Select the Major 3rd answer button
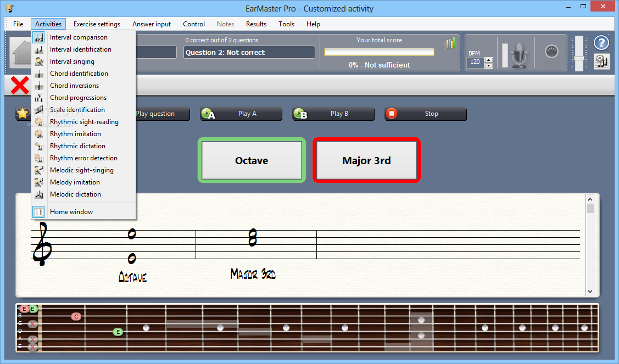 [367, 160]
